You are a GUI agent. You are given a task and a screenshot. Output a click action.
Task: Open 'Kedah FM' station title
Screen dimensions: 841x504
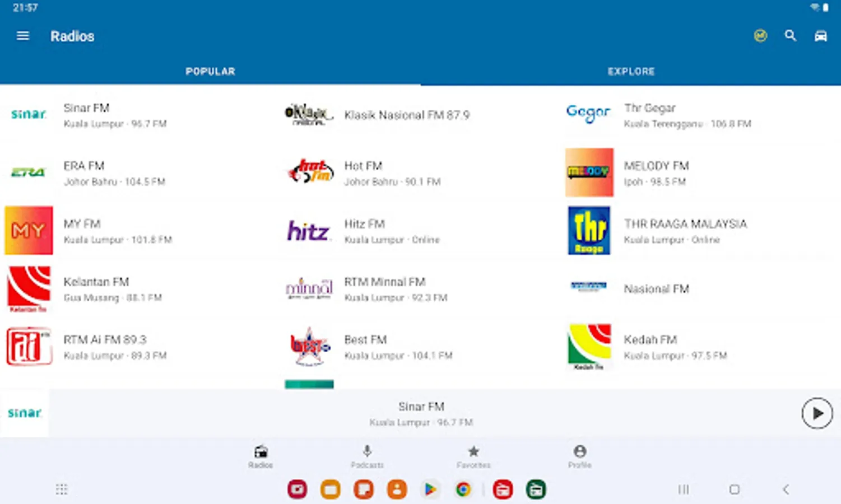(651, 339)
